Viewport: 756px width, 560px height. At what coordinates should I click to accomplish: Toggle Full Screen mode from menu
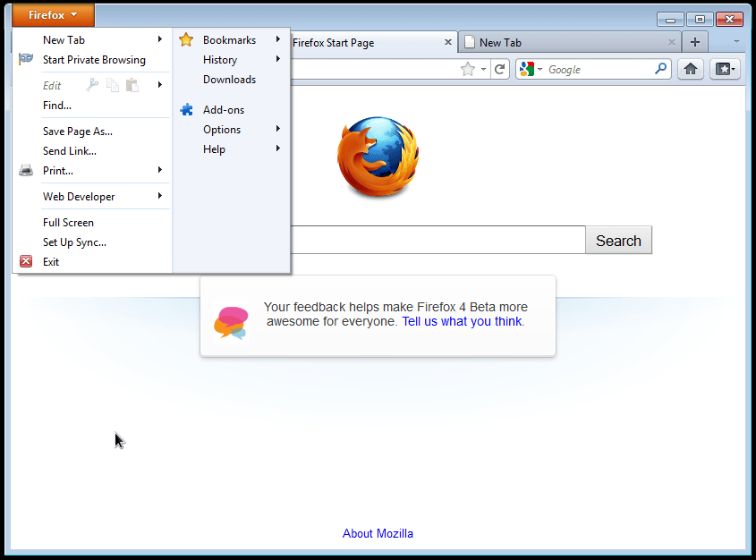(68, 223)
